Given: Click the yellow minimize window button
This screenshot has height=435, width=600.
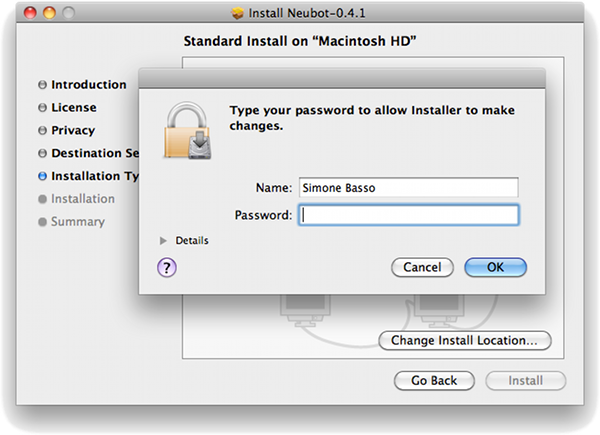Looking at the screenshot, I should [49, 13].
